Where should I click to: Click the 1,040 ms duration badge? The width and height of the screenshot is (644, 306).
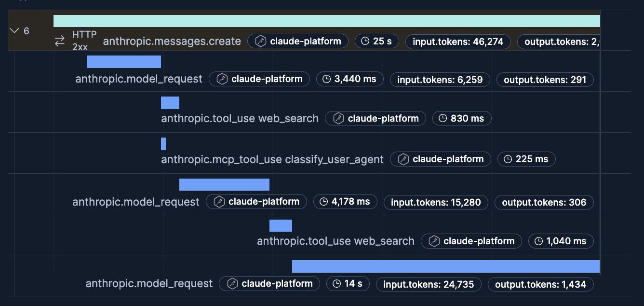[x=561, y=241]
